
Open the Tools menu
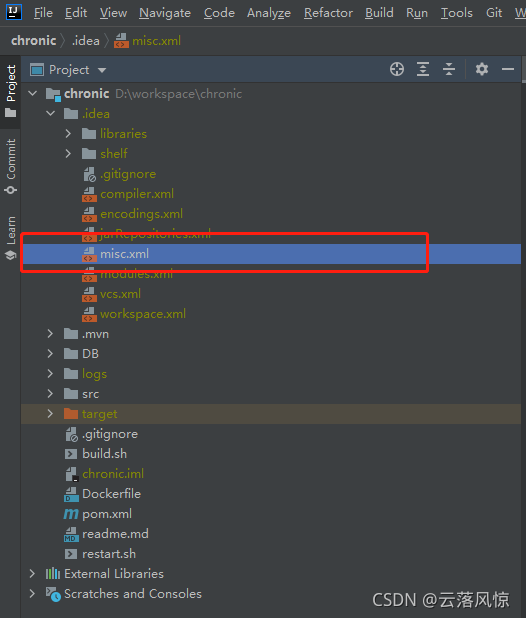456,13
